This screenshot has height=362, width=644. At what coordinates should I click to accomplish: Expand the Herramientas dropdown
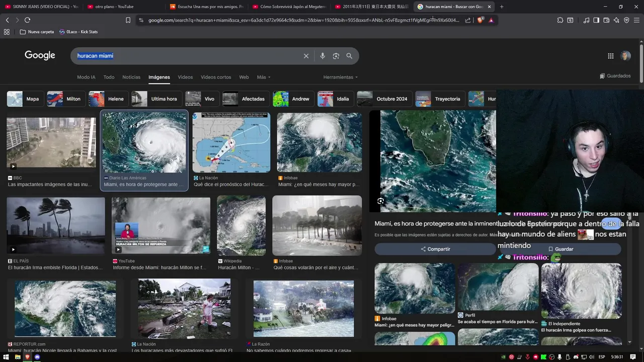(341, 77)
